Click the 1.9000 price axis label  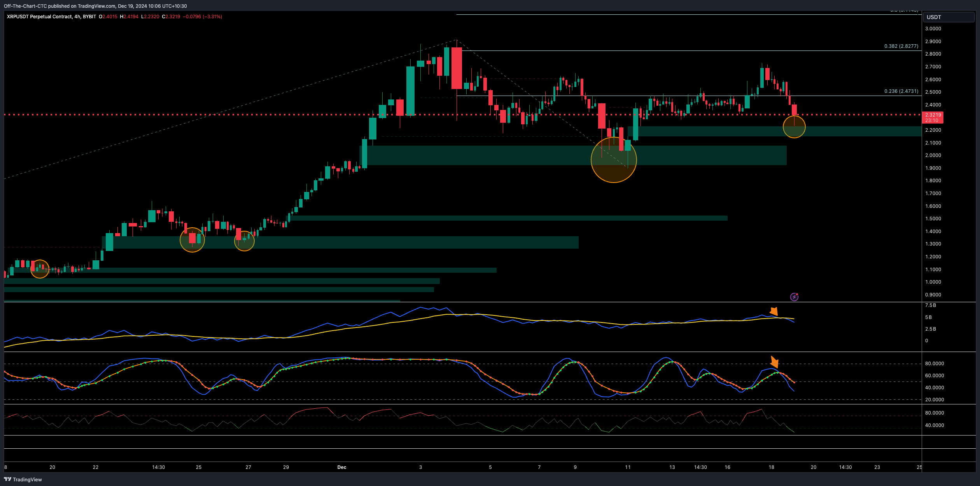point(933,168)
